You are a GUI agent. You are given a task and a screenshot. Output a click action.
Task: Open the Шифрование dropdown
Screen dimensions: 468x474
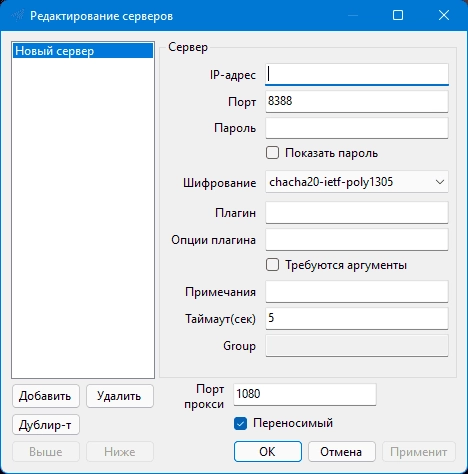click(x=357, y=182)
